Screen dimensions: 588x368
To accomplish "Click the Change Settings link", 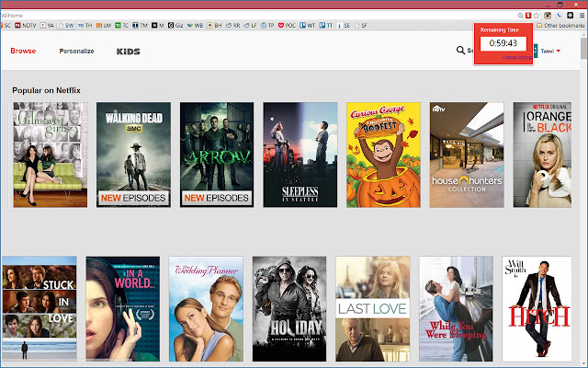I will pos(516,57).
